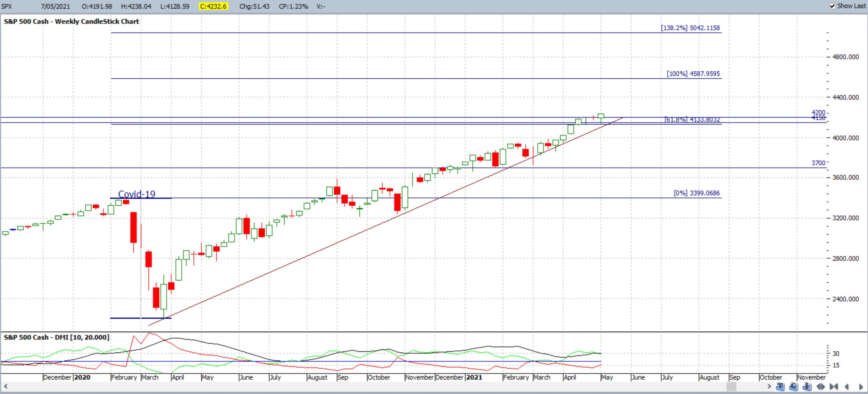Open the folder icon marked T
Screen dimensions: 868x394
[x=780, y=386]
